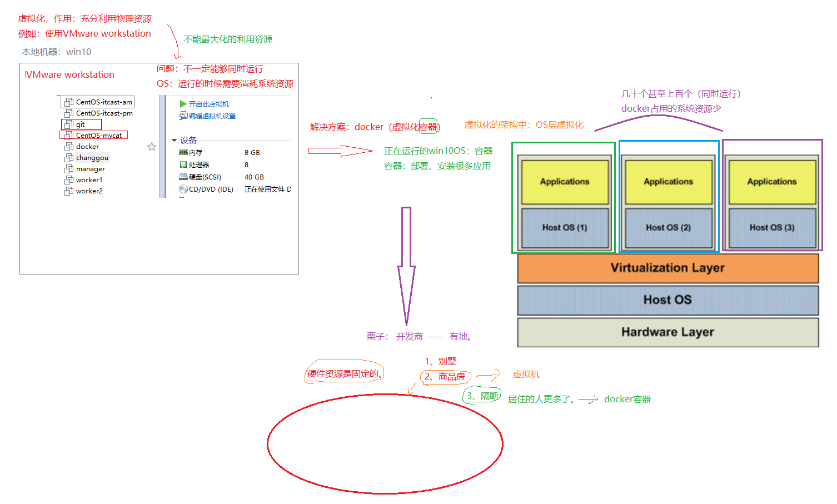Viewport: 837px width, 504px height.
Task: Click the favorite star icon beside docker
Action: (x=152, y=147)
